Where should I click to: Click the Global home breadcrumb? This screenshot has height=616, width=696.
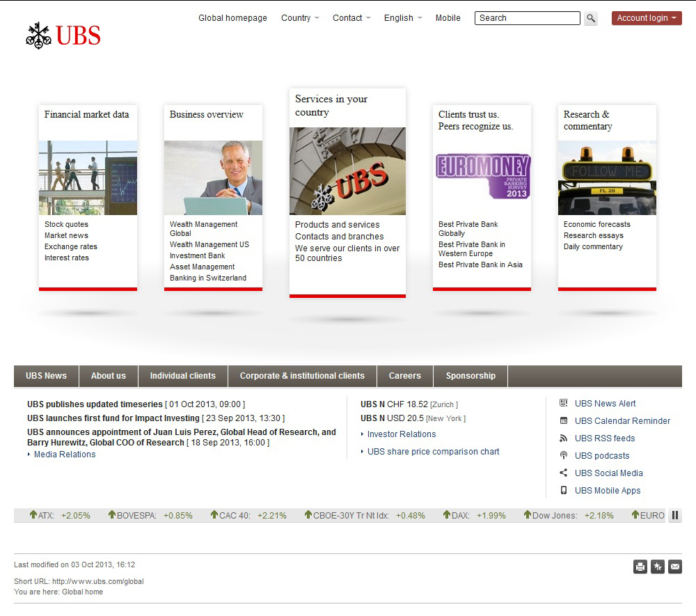[83, 592]
